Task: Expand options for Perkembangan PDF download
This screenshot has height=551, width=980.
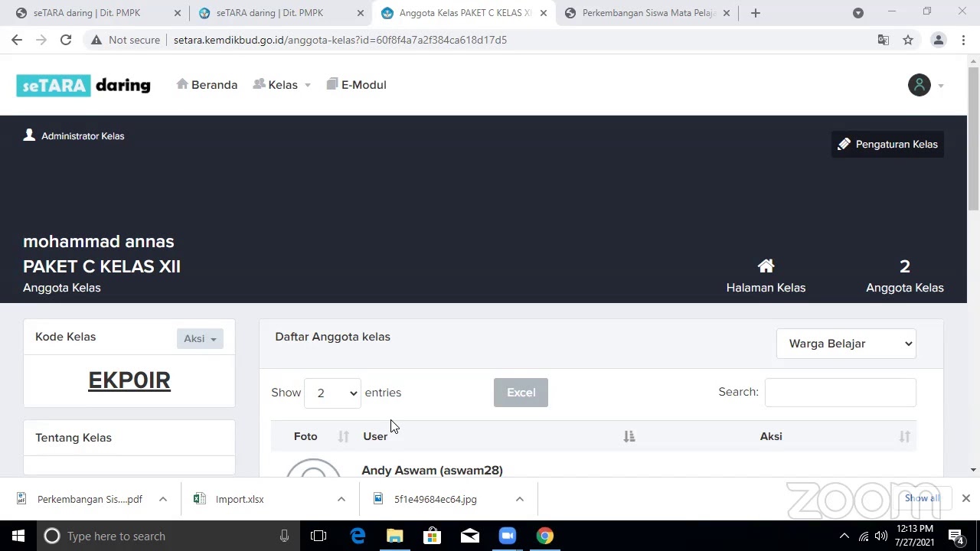Action: click(x=163, y=499)
